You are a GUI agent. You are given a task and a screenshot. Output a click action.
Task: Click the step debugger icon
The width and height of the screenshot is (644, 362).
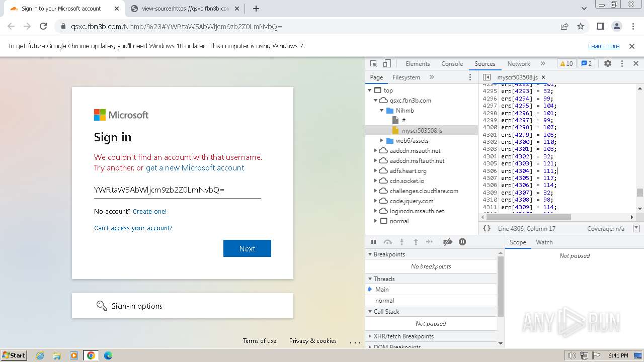(429, 242)
